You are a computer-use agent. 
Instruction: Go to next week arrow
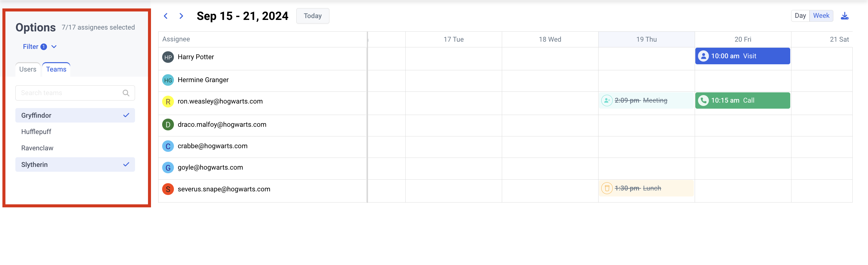pos(181,16)
